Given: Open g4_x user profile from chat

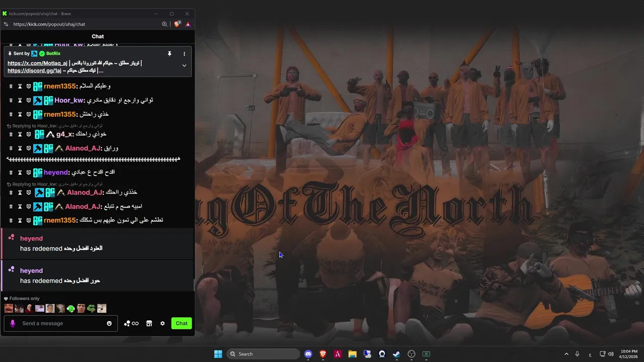Looking at the screenshot, I should click(x=64, y=134).
